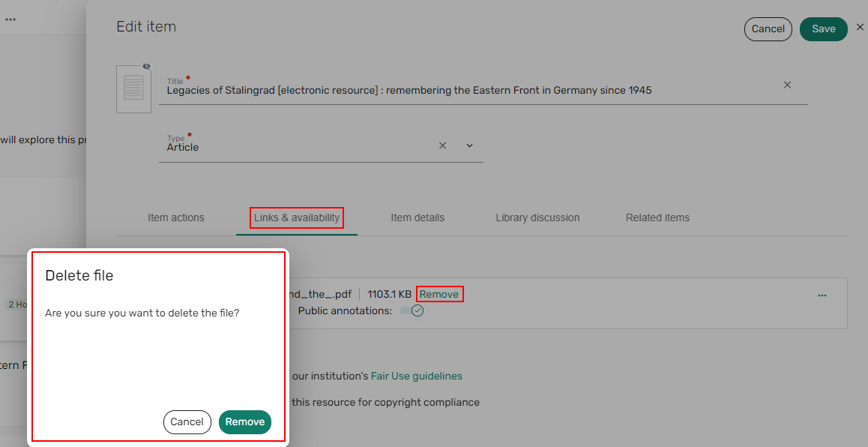Expand the Type dropdown chevron
The image size is (868, 447).
(470, 145)
